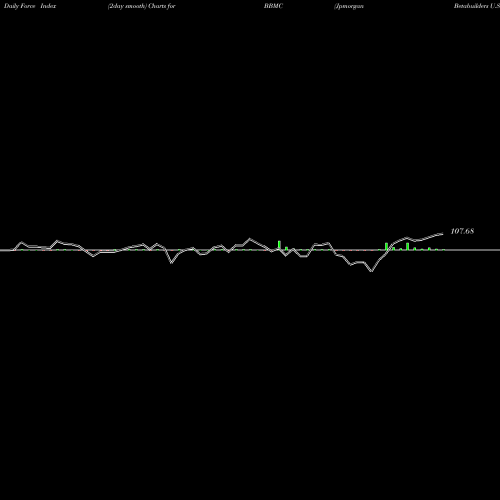
Task: Click the 107.68 value label
Action: (462, 231)
